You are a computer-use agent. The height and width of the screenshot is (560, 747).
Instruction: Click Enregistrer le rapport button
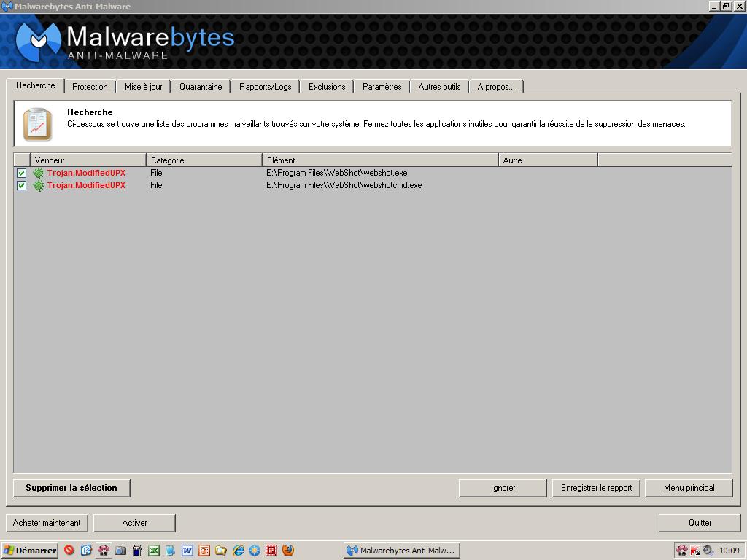597,488
